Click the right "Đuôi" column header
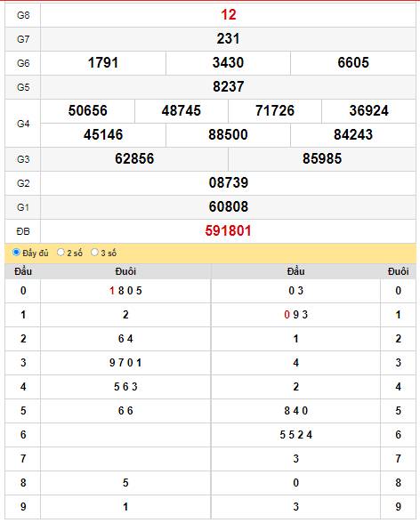This screenshot has height=523, width=420. (x=399, y=271)
